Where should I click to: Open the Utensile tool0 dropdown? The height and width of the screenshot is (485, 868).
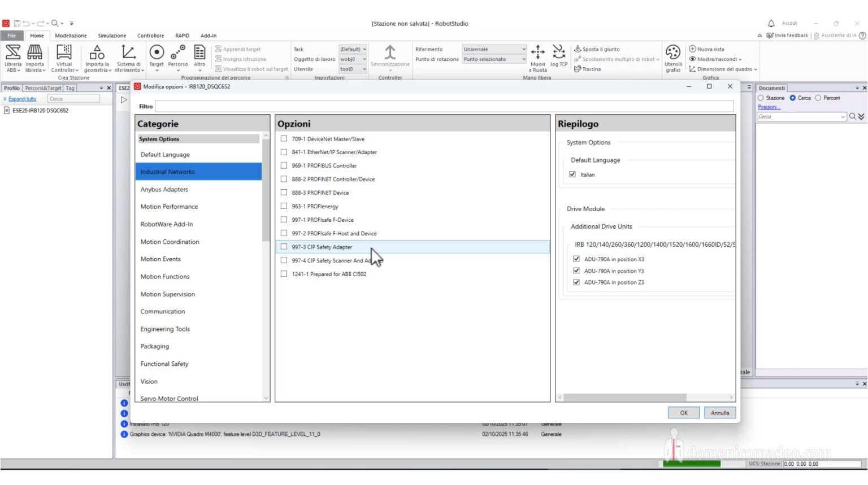click(364, 69)
